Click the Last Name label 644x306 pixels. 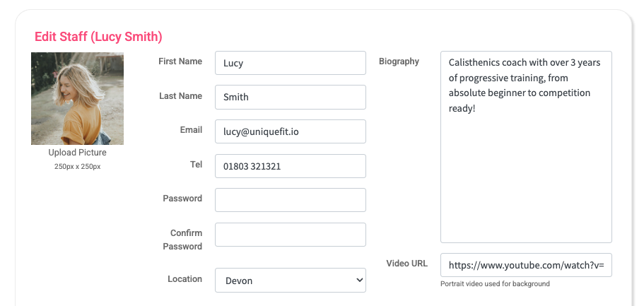coord(180,96)
